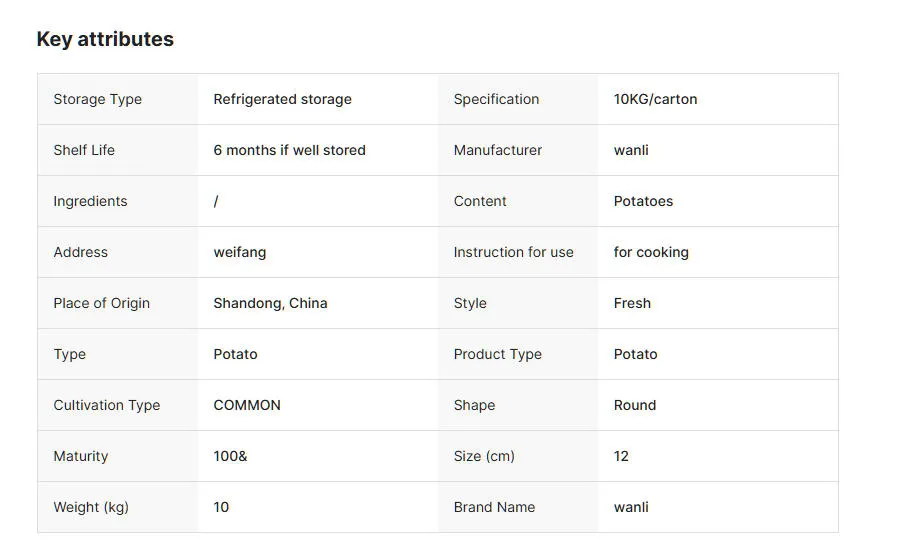Click the Style value Fresh
910x548 pixels.
coord(632,303)
